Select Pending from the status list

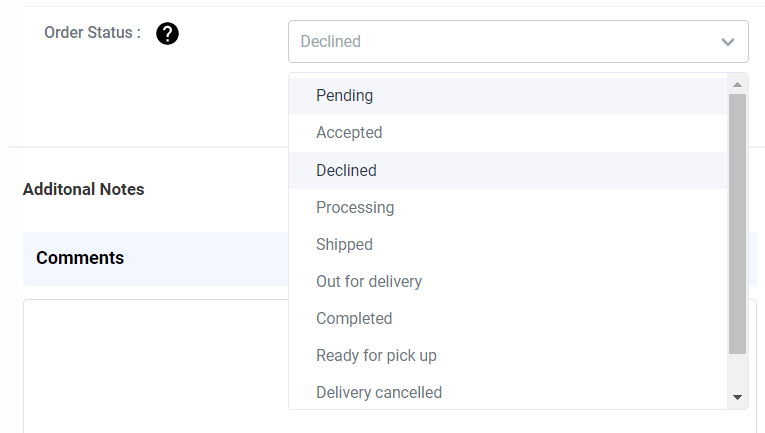coord(508,96)
